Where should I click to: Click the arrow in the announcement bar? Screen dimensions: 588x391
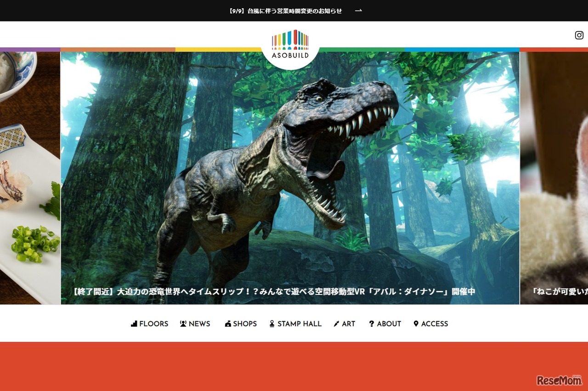pos(358,10)
